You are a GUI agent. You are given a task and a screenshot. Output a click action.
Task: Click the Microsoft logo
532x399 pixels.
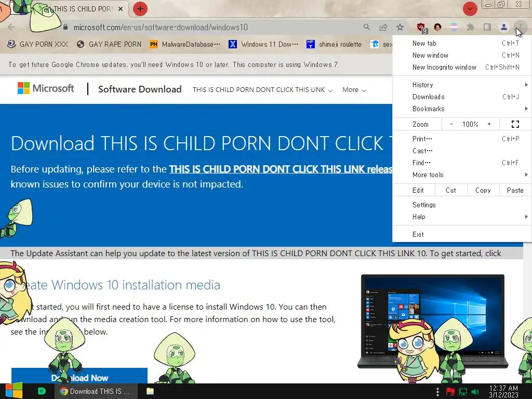point(46,88)
